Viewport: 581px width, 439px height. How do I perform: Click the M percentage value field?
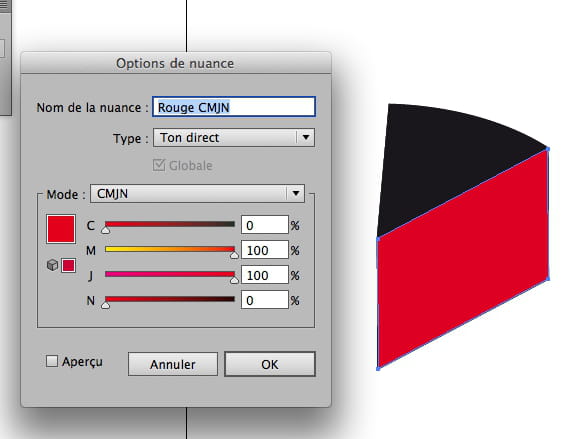coord(265,250)
